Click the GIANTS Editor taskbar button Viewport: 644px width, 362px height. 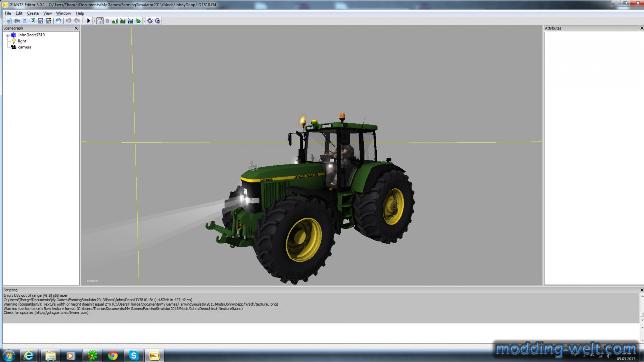(x=155, y=355)
